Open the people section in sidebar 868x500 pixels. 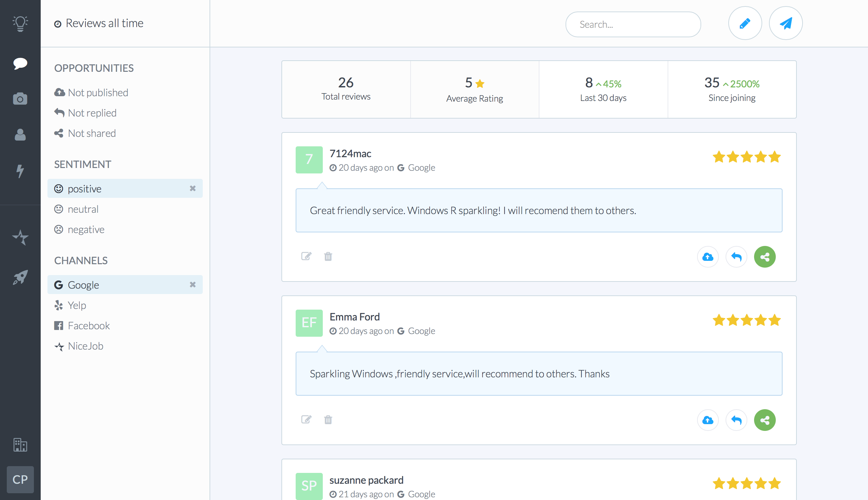[20, 134]
